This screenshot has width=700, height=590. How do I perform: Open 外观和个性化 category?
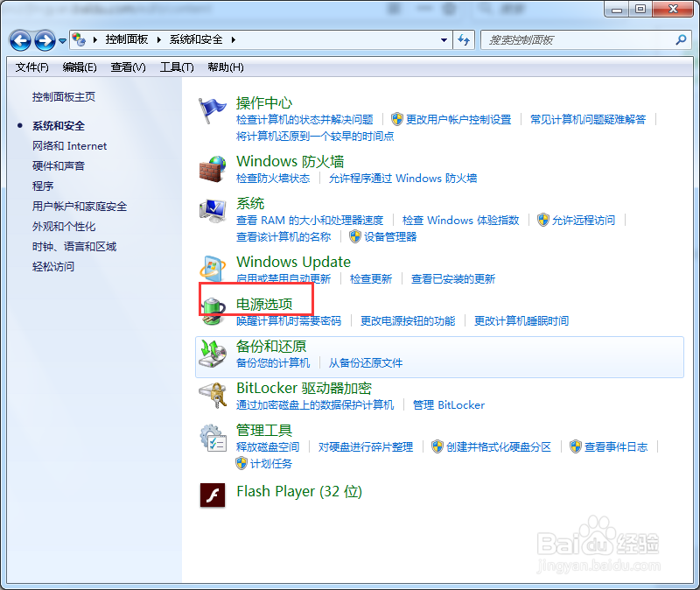[x=64, y=227]
